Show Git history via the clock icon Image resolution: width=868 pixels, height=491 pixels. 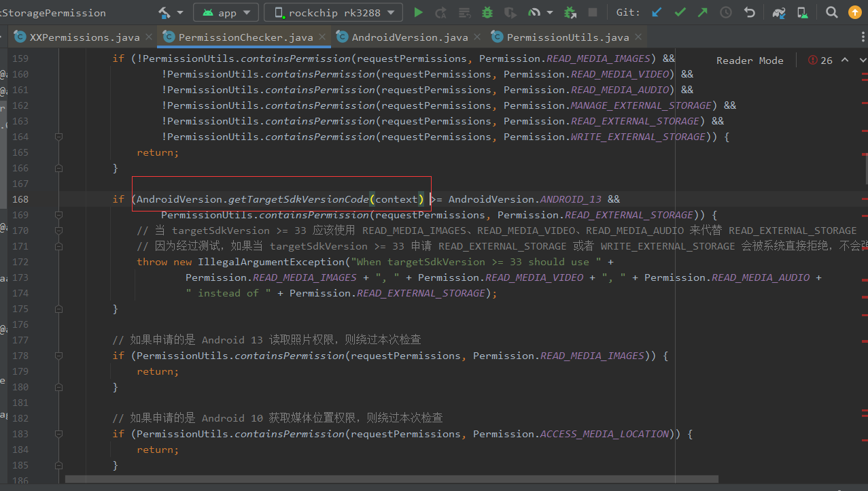pyautogui.click(x=725, y=12)
